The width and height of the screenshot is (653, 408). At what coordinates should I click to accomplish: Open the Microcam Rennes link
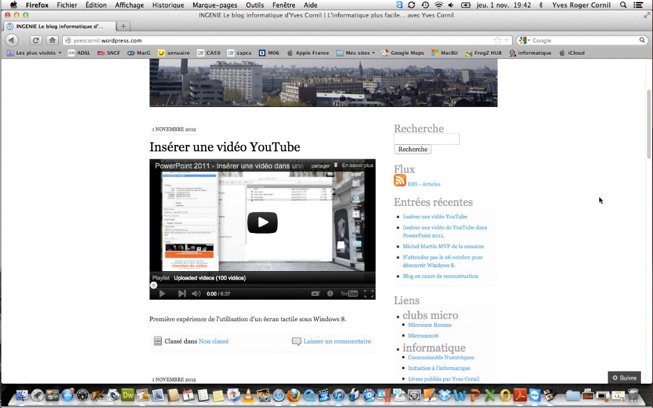[x=429, y=325]
